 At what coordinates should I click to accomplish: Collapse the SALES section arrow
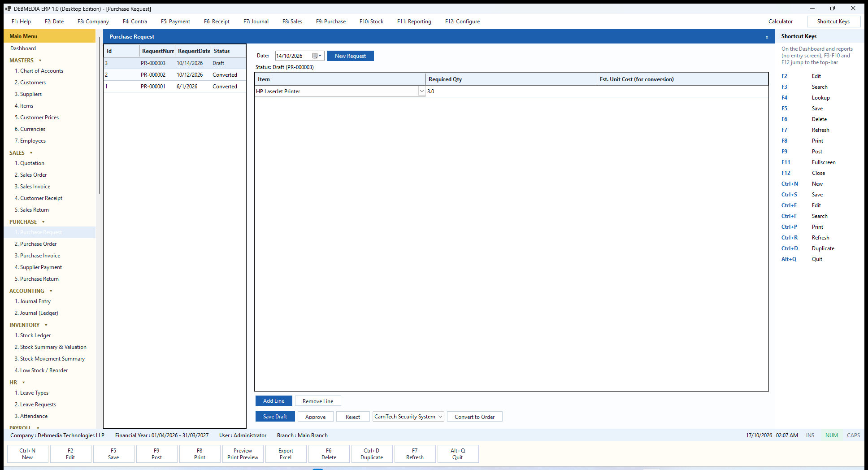(x=31, y=153)
